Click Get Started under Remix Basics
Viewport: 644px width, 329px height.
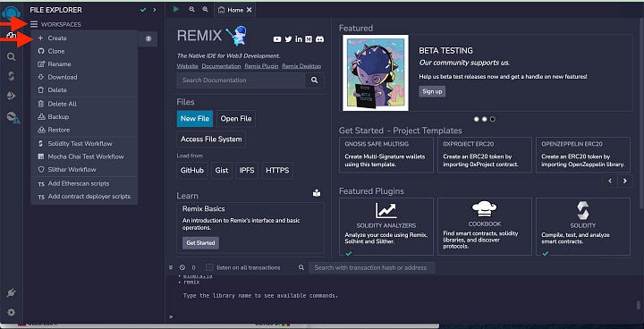tap(200, 243)
